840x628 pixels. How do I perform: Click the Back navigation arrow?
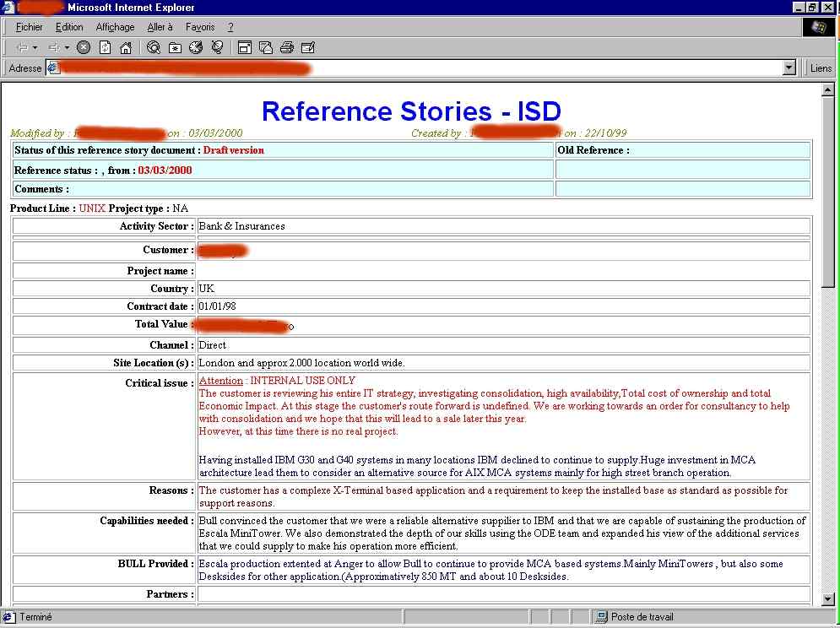[x=22, y=47]
